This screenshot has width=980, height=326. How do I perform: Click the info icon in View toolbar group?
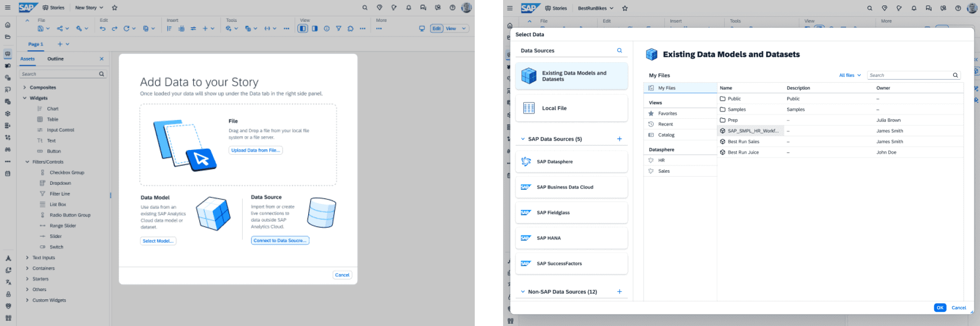[327, 28]
